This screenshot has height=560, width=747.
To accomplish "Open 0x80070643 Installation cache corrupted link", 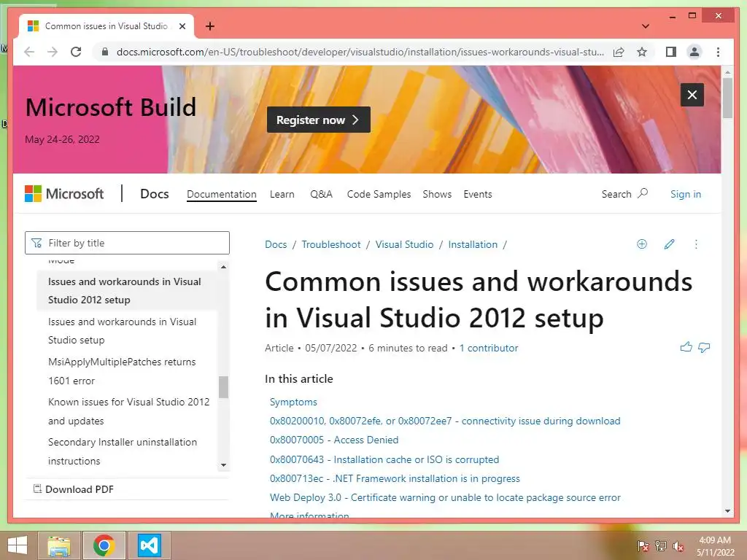I will click(384, 459).
